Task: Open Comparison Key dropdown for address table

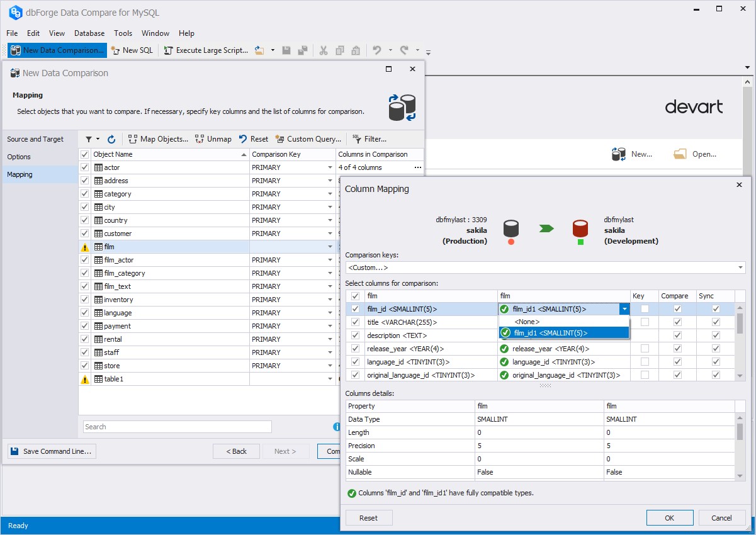Action: tap(330, 181)
